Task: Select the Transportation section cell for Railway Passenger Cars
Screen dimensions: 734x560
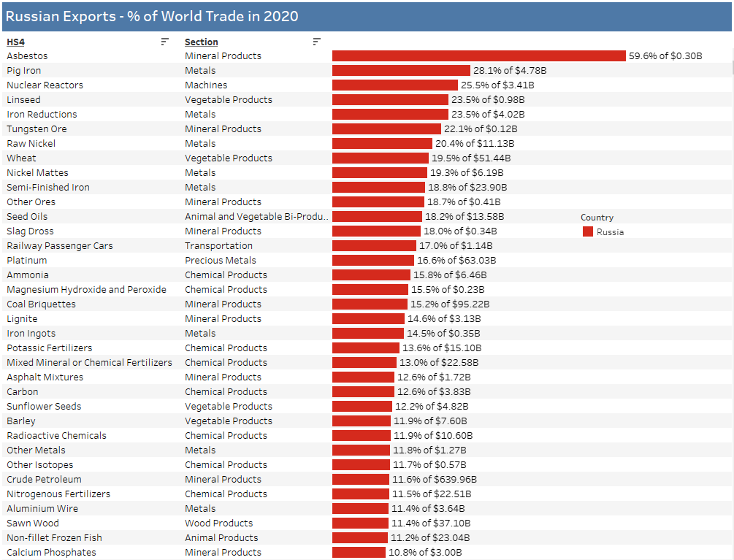Action: (218, 246)
